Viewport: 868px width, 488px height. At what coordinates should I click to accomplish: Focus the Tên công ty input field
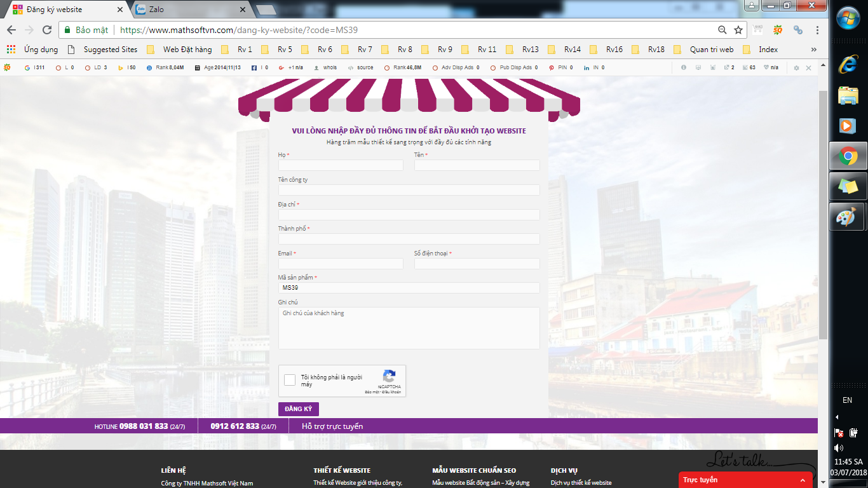[x=409, y=190]
